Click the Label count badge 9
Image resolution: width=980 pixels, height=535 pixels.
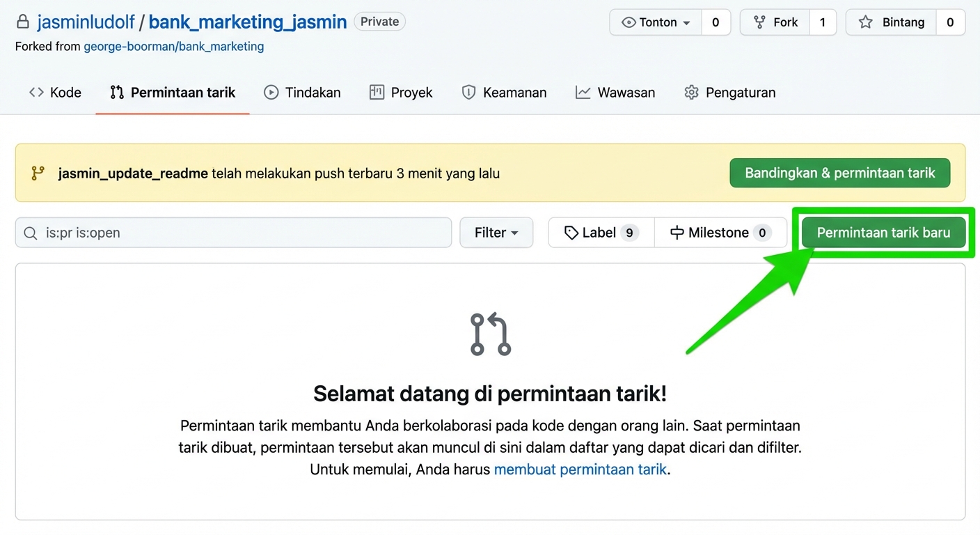[x=629, y=233]
